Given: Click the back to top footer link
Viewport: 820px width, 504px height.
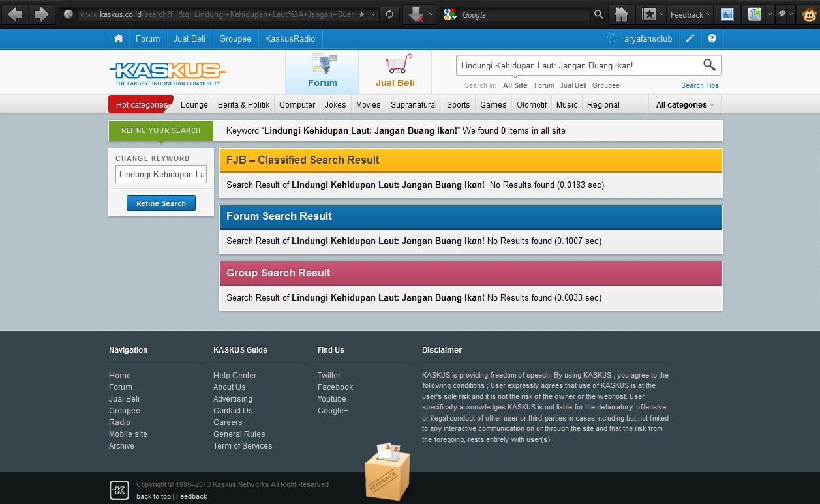Looking at the screenshot, I should pos(153,496).
